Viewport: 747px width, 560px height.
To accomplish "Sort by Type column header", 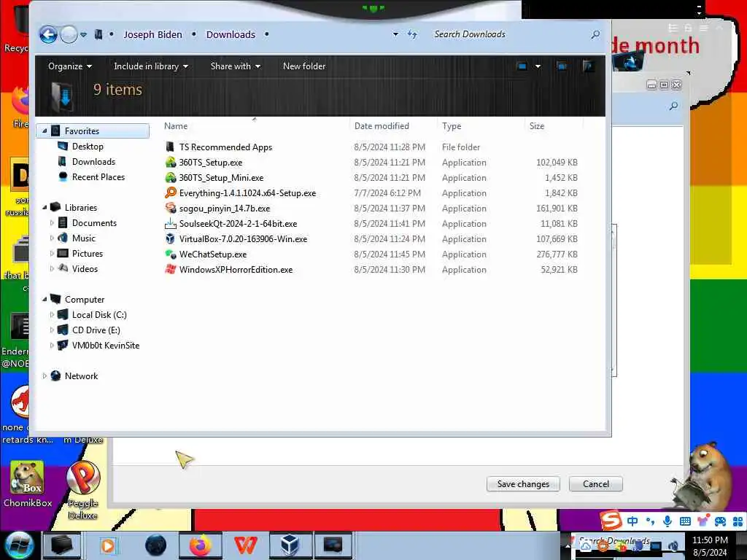I will [x=451, y=125].
